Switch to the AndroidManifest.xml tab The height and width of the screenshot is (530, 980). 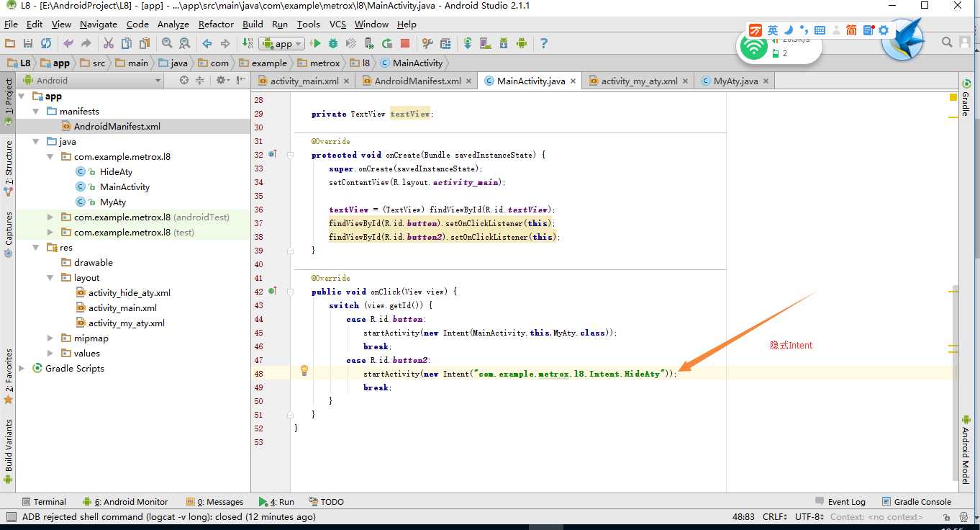[417, 81]
